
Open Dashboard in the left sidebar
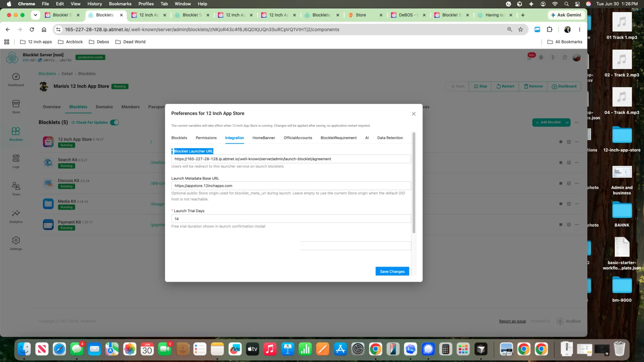coord(16,80)
